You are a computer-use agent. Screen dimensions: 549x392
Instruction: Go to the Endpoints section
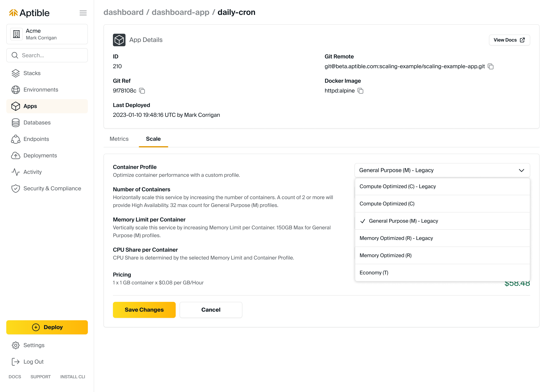[36, 139]
